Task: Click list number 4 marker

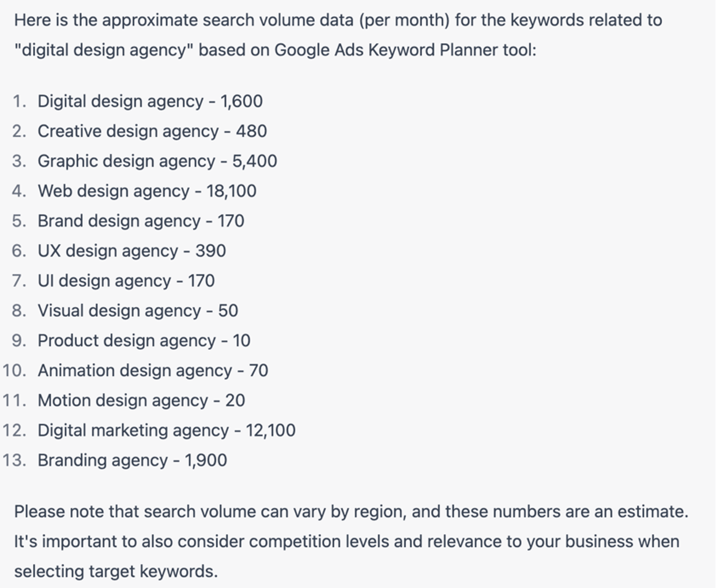Action: 18,191
